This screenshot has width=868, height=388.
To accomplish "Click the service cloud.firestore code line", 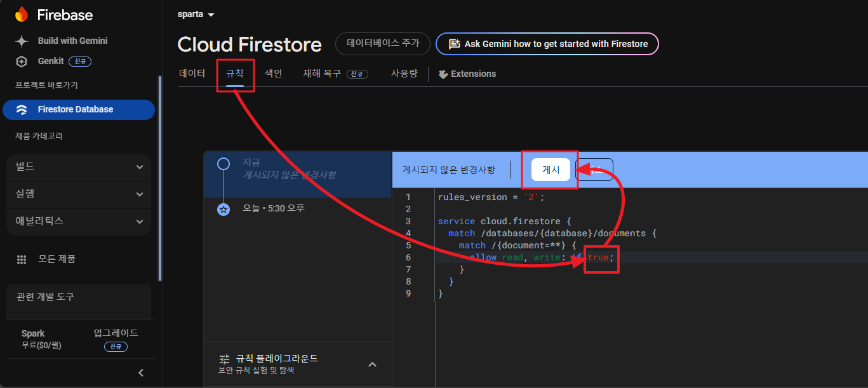I will tap(504, 221).
